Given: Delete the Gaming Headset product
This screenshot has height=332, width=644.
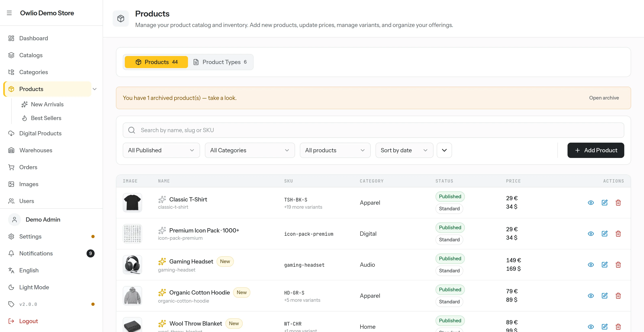Looking at the screenshot, I should (x=618, y=265).
